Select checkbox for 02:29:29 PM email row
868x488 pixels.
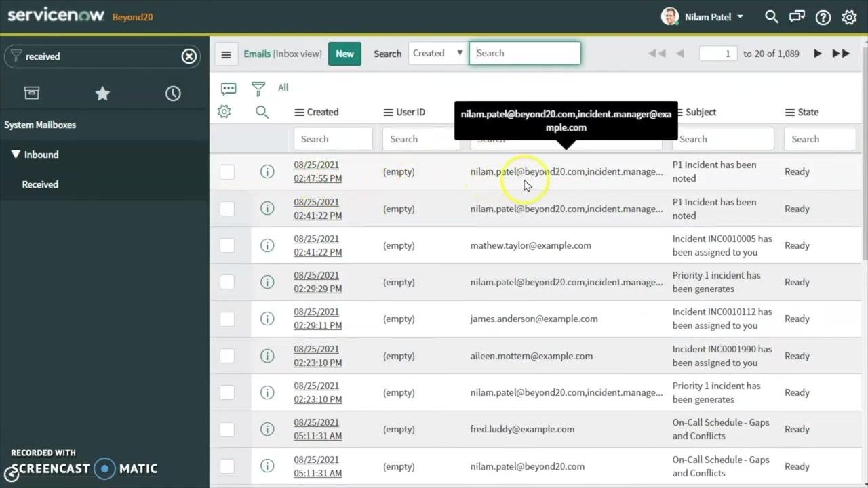(x=227, y=282)
